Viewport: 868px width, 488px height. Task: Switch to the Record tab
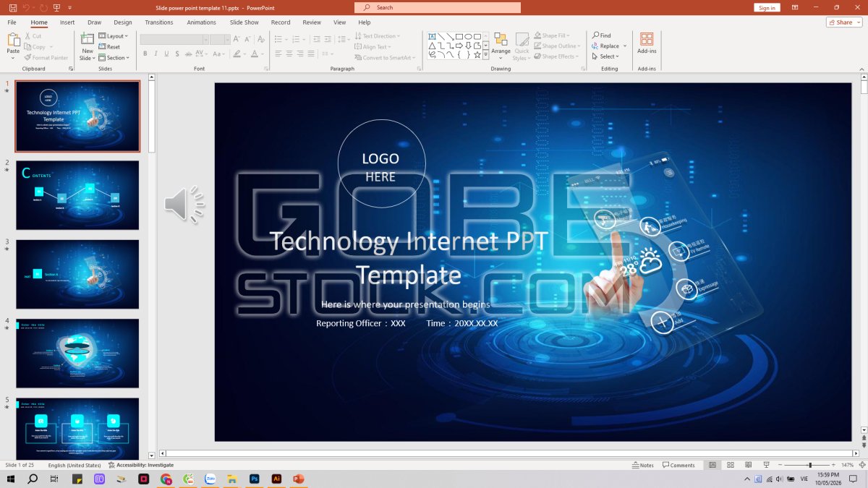[281, 22]
